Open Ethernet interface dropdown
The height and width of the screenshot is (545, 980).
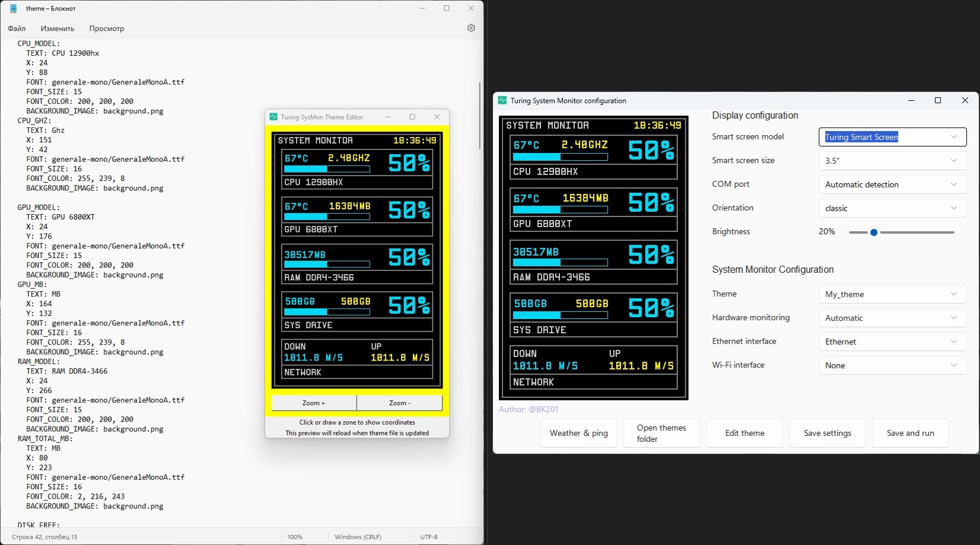892,342
